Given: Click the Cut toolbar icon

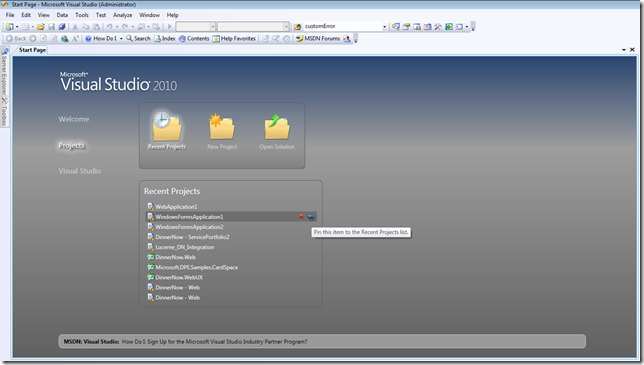Looking at the screenshot, I should [x=75, y=27].
